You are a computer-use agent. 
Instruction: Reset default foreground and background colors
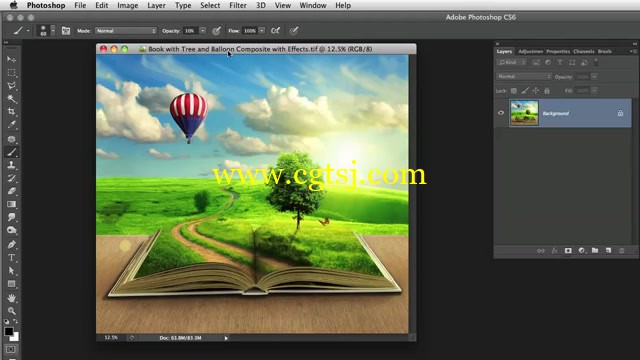point(7,322)
